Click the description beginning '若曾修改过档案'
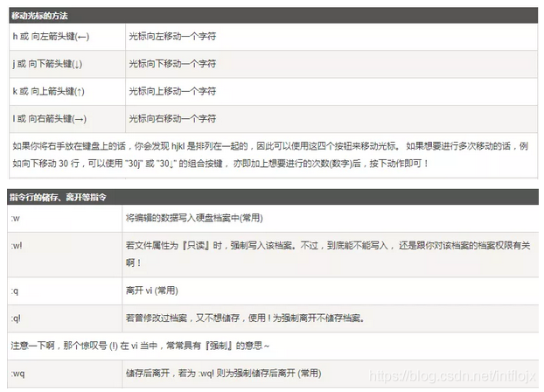This screenshot has height=392, width=544. point(245,318)
